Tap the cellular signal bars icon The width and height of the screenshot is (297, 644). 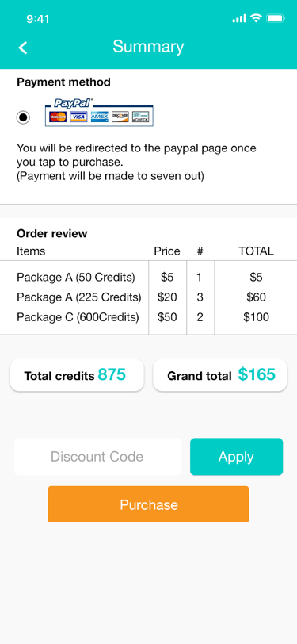(239, 18)
